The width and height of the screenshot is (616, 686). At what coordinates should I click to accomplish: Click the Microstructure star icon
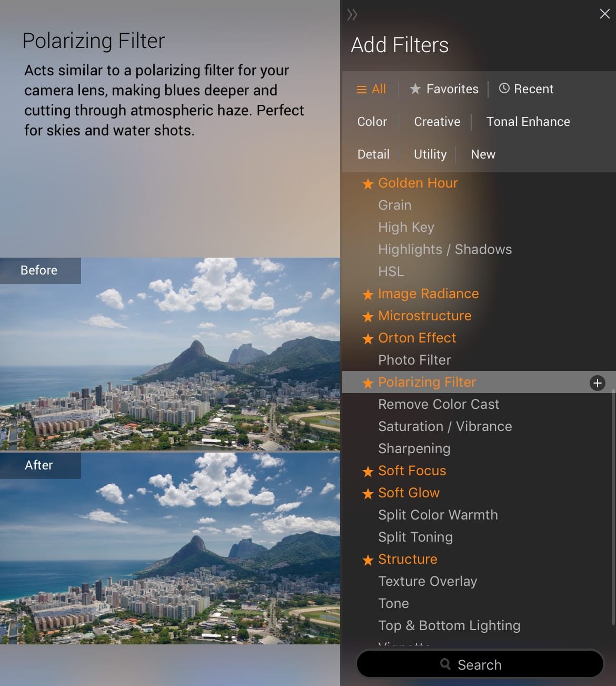(x=368, y=317)
